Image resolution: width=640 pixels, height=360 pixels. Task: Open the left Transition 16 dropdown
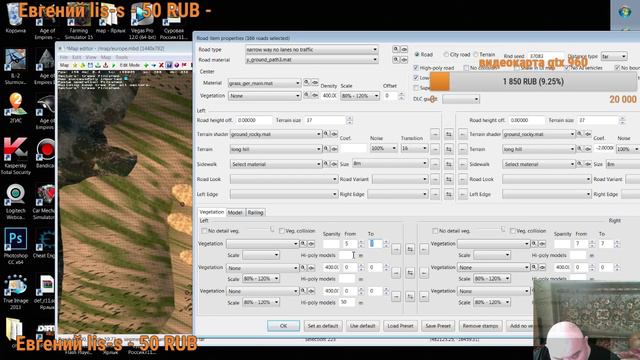coord(414,148)
